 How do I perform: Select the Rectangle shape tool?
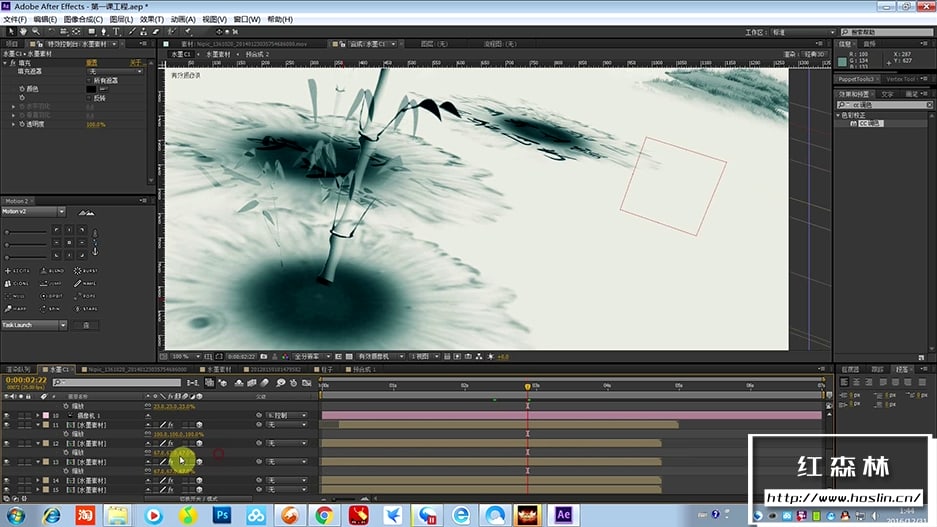(91, 31)
